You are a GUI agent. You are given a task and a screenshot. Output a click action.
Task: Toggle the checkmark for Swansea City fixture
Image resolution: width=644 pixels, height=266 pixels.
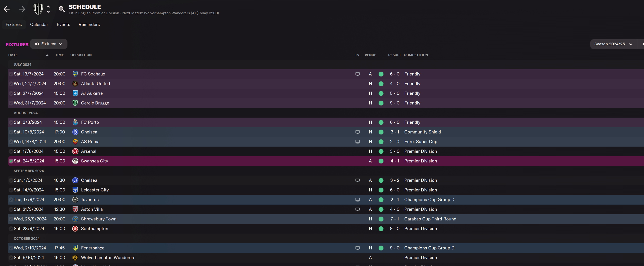pos(11,161)
